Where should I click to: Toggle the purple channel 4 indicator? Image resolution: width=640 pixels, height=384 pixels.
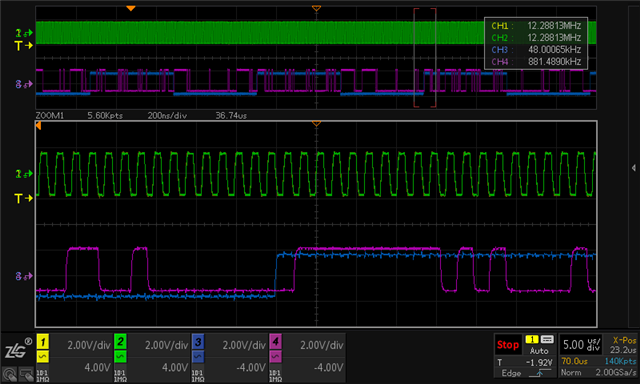click(x=275, y=342)
